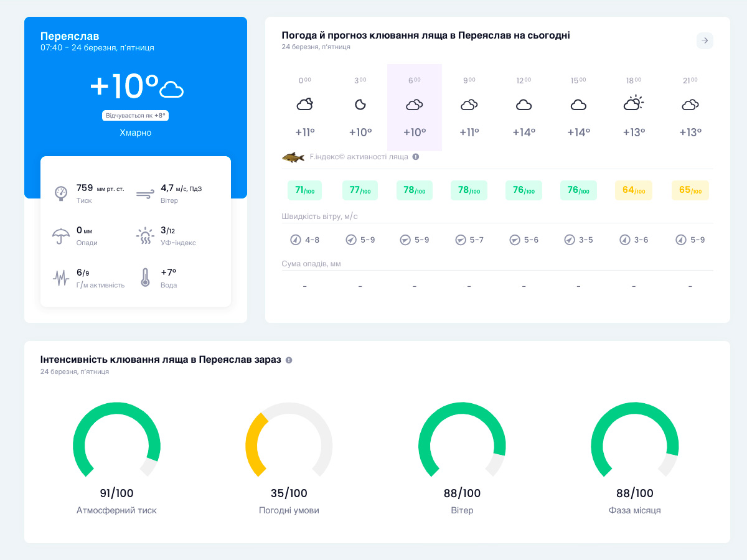
Task: Click info icon beside Інтенсивність клювання heading
Action: pos(289,360)
